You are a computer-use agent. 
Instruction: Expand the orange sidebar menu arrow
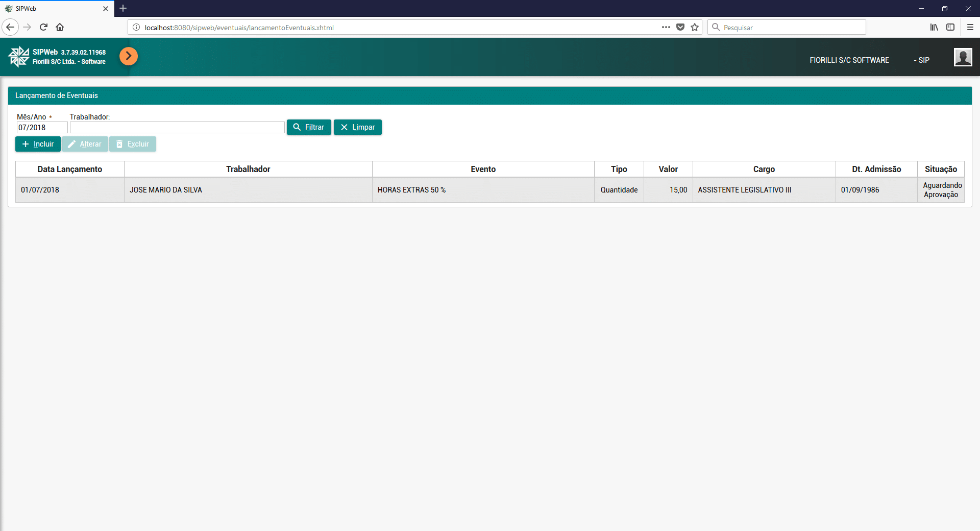tap(129, 56)
